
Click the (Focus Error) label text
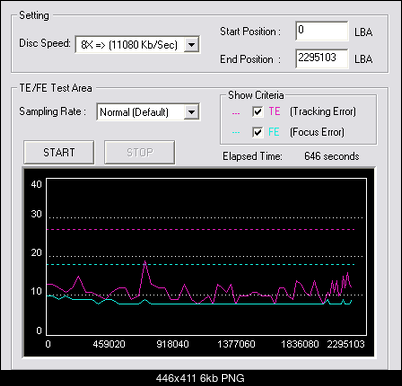pyautogui.click(x=317, y=132)
